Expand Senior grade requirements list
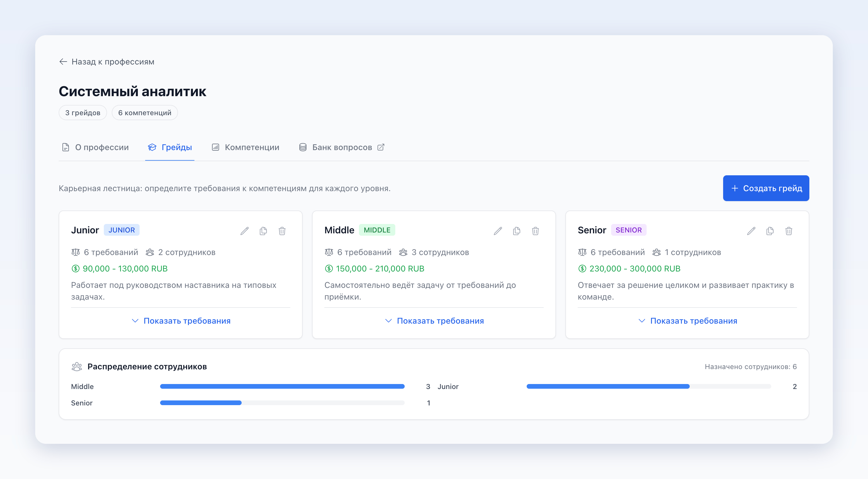This screenshot has width=868, height=479. [x=688, y=321]
